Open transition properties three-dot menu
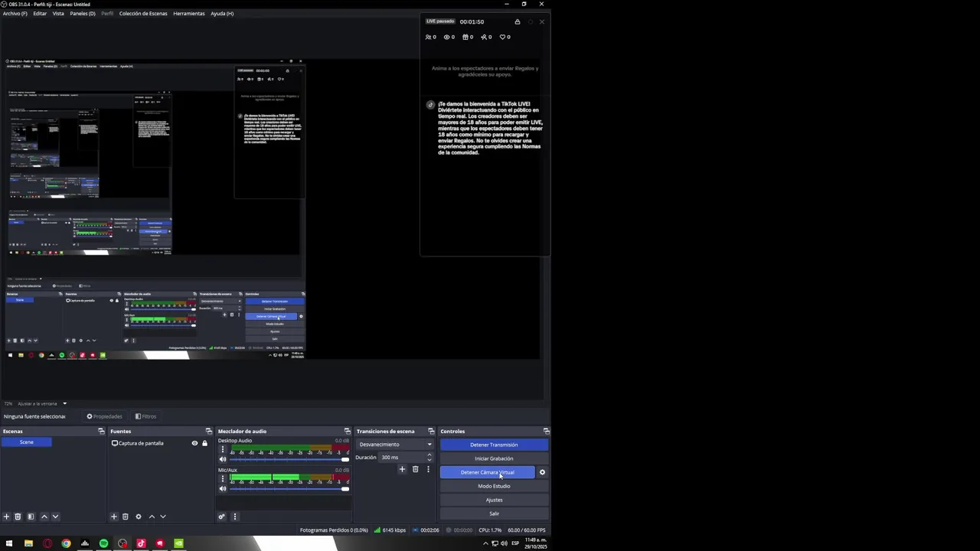Viewport: 980px width, 551px height. click(x=428, y=469)
